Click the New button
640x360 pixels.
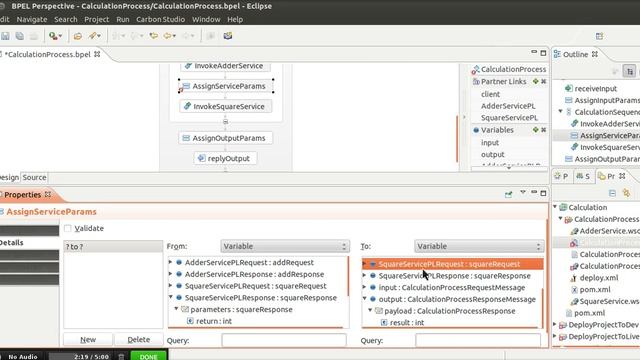(88, 340)
